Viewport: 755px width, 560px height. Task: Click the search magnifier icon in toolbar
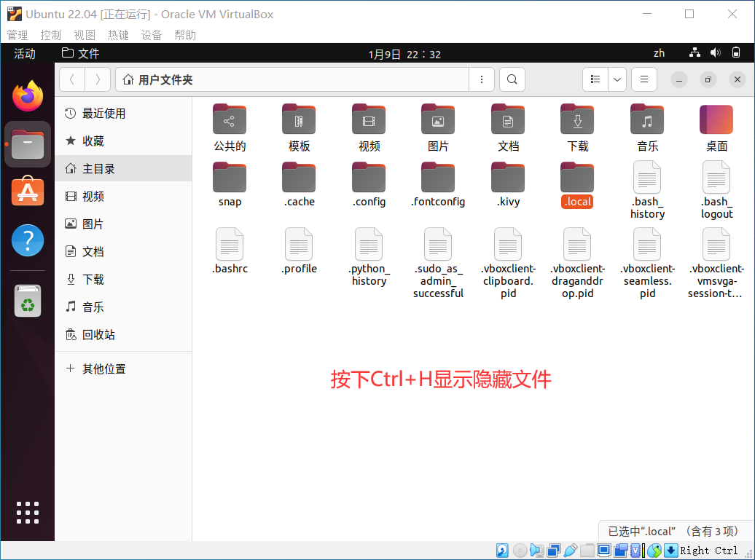click(512, 79)
